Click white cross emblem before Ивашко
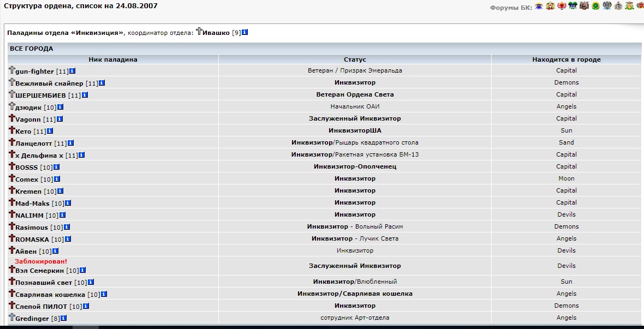The height and width of the screenshot is (329, 644). click(199, 31)
